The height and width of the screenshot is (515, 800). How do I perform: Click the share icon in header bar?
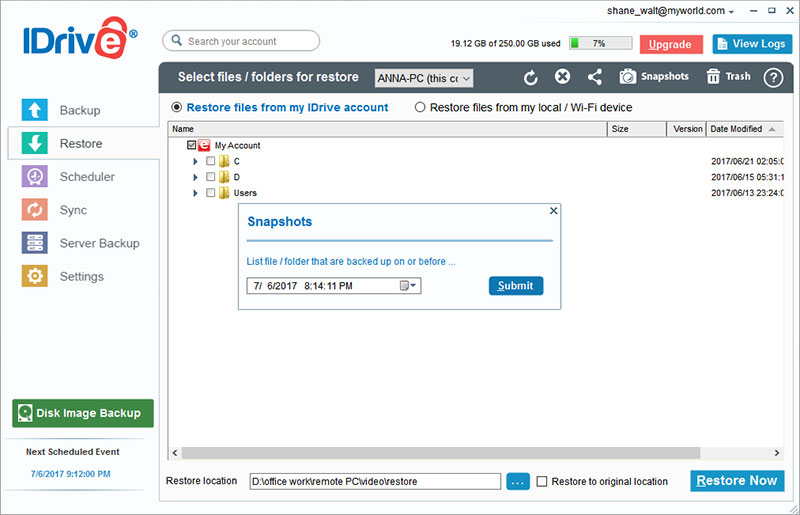[594, 77]
